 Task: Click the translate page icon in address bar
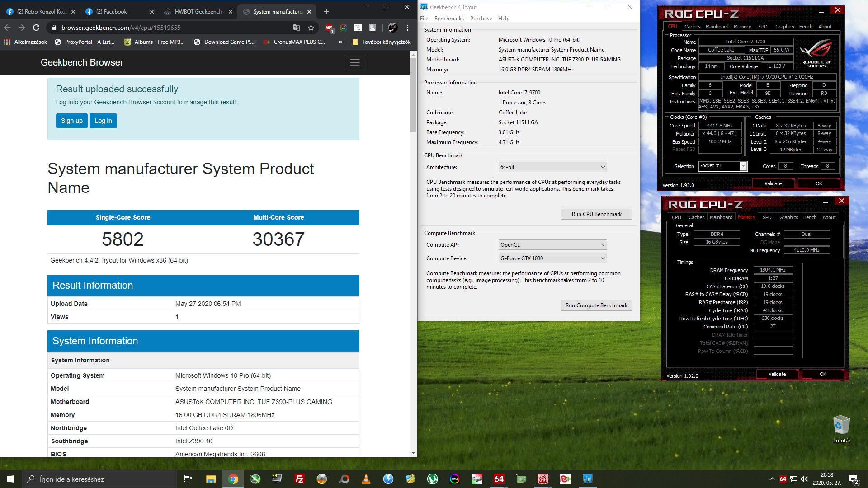pos(297,28)
